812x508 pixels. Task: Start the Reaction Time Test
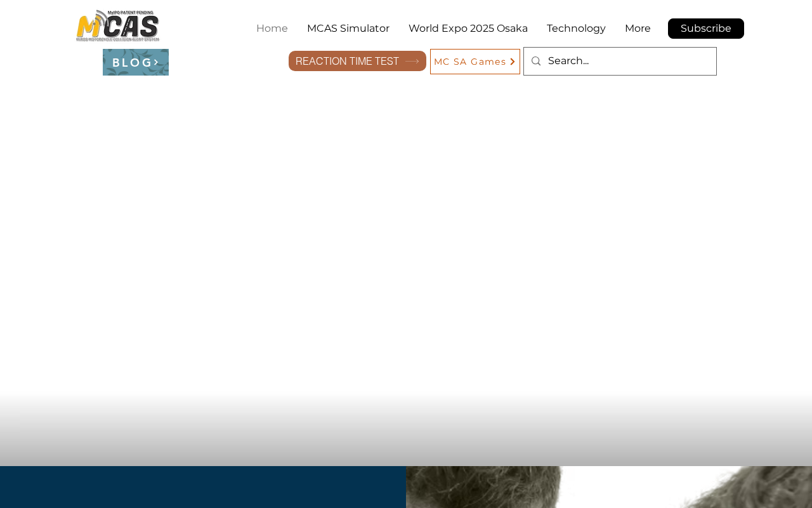[x=357, y=61]
